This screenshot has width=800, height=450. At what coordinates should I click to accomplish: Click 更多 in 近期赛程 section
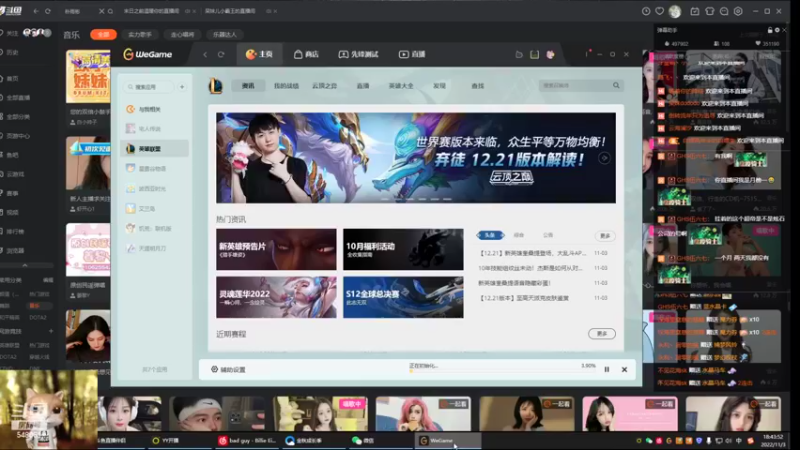(x=602, y=334)
